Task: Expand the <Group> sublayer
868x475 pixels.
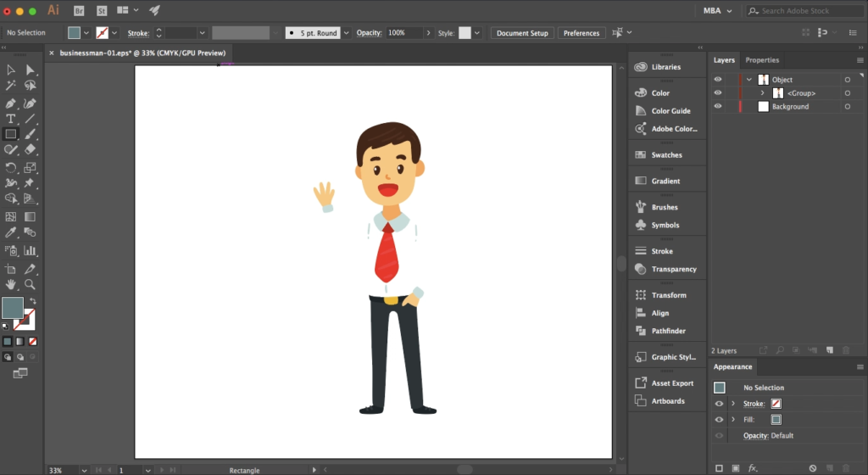Action: [762, 93]
